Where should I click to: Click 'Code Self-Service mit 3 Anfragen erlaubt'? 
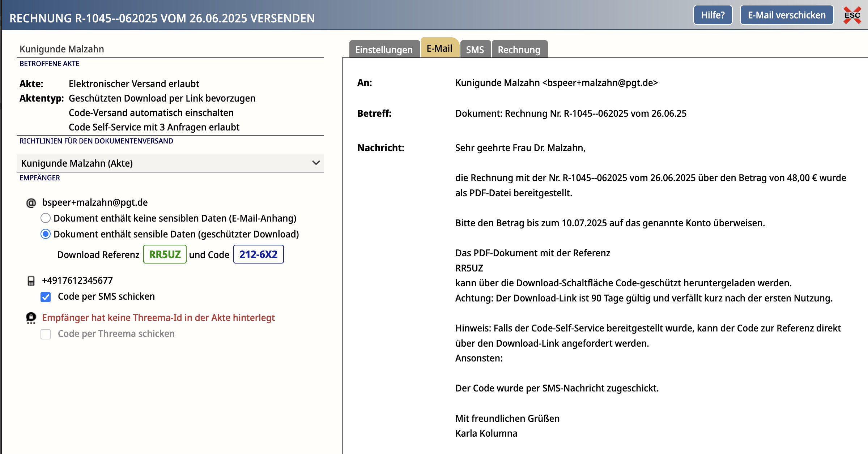tap(154, 127)
